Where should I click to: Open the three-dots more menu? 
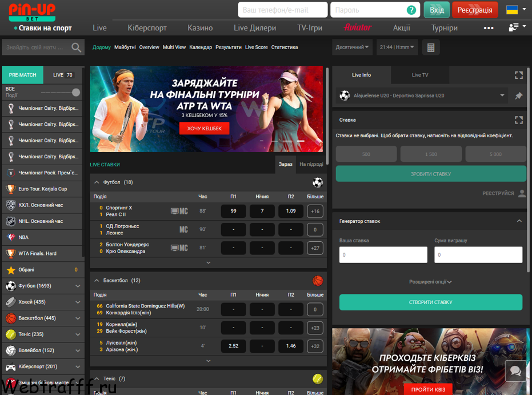click(488, 28)
